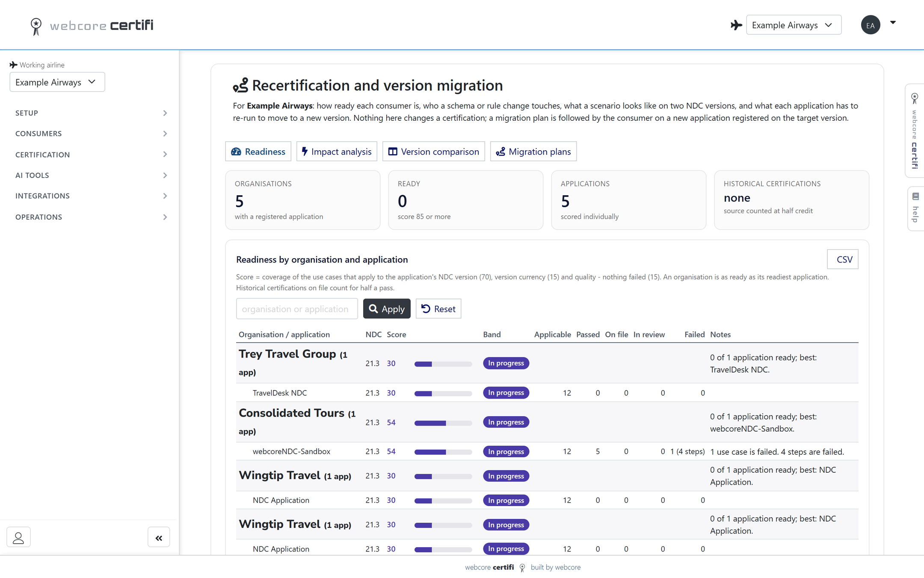The width and height of the screenshot is (924, 578).
Task: Click the In progress badge on the TravelDesk NDC row
Action: coord(506,393)
